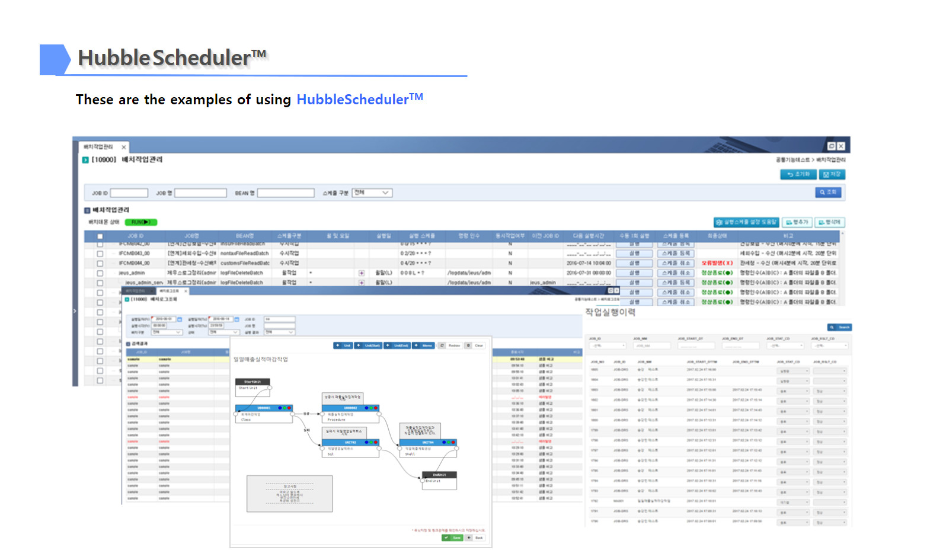The image size is (946, 560).
Task: Tick the checkbox for row jeus_admin
Action: pyautogui.click(x=100, y=273)
